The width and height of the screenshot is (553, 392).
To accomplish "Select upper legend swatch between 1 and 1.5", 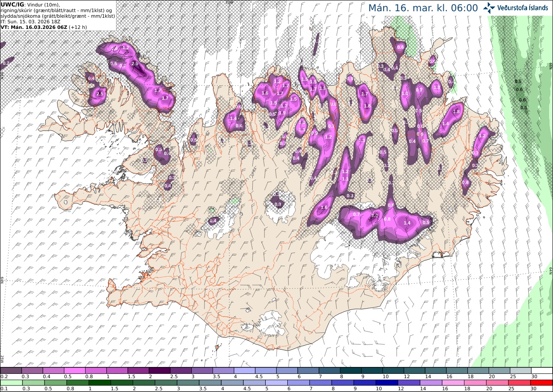I will coord(117,370).
